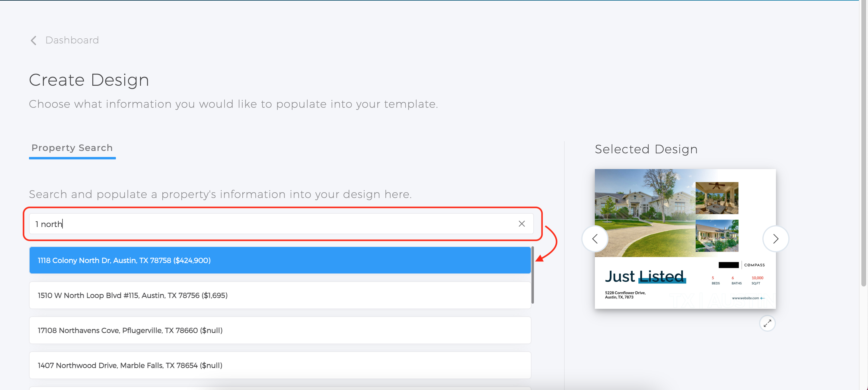Go back to Dashboard link
Viewport: 868px width, 390px height.
[x=72, y=40]
